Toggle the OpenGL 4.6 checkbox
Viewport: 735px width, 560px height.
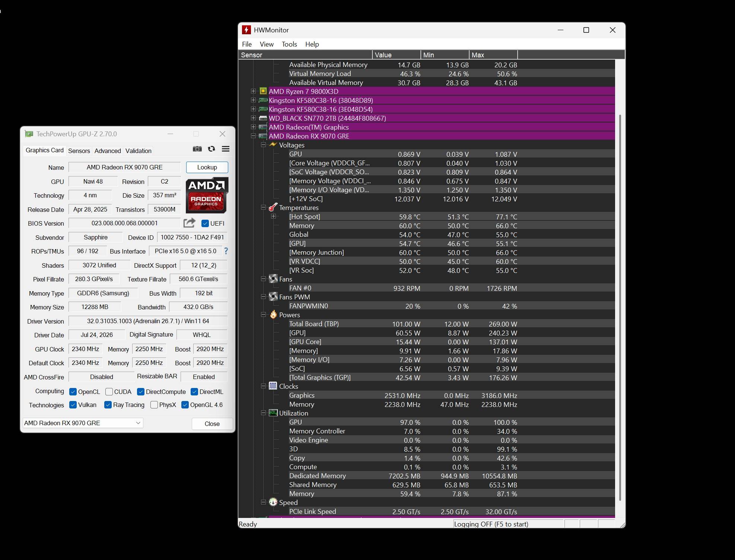coord(185,405)
